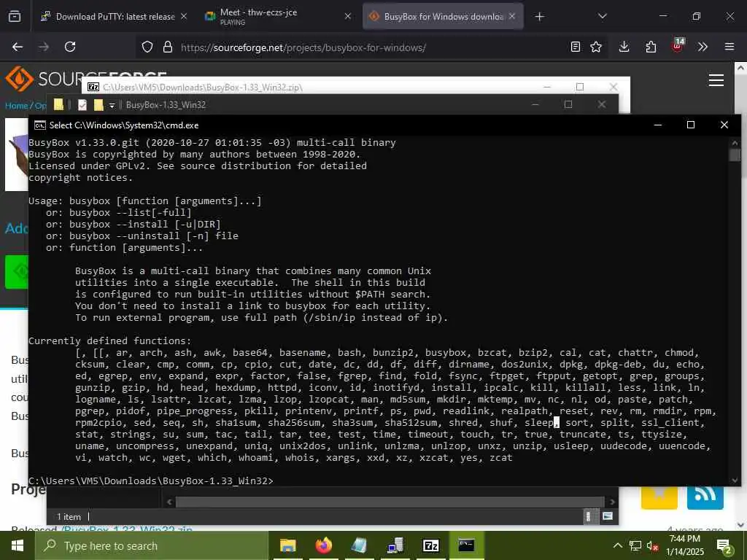Click Type here to search box
This screenshot has height=560, width=747.
(x=152, y=545)
